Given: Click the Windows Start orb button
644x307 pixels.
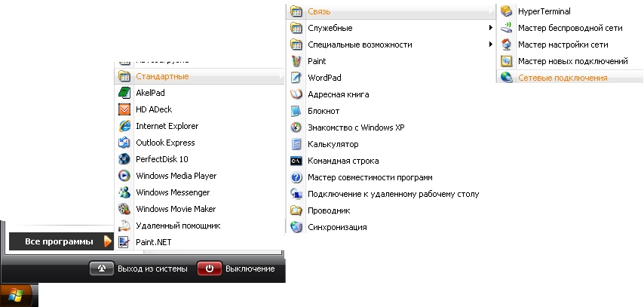Looking at the screenshot, I should click(x=17, y=295).
